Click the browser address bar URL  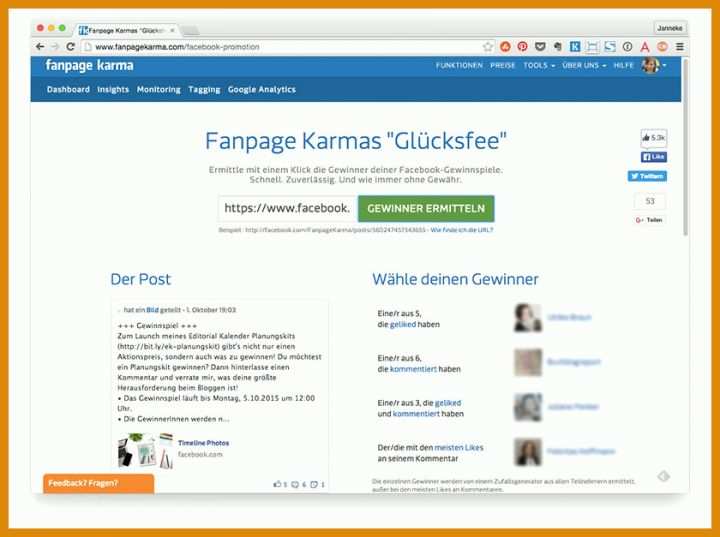pyautogui.click(x=177, y=47)
